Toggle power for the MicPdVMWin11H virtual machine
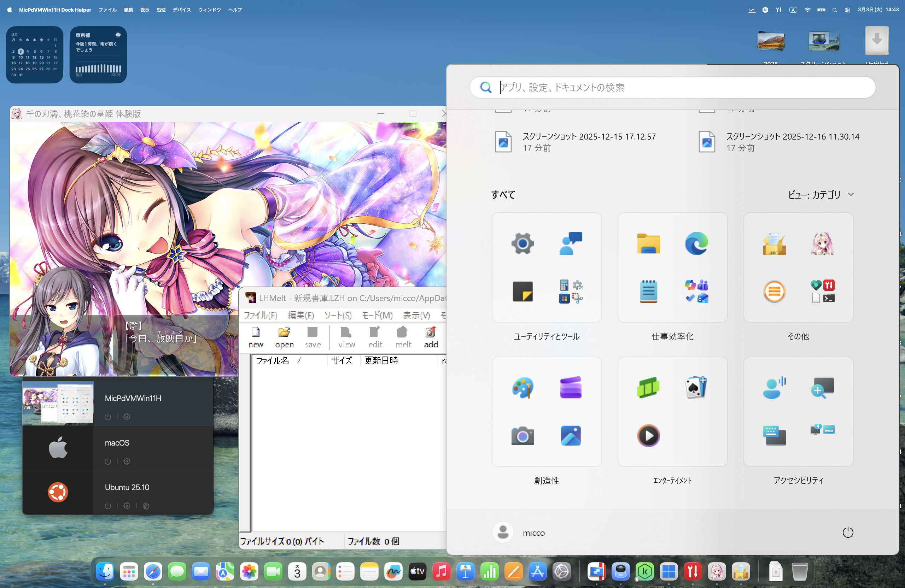Viewport: 905px width, 588px height. 108,417
